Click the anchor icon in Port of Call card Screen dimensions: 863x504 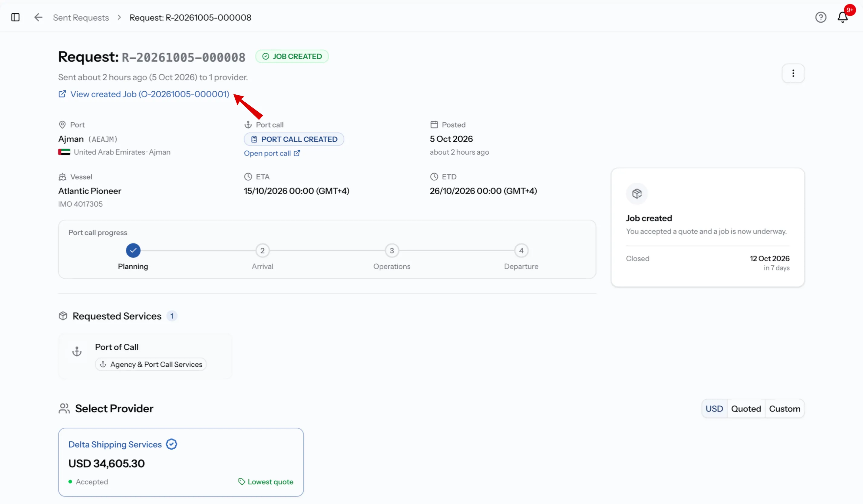tap(77, 352)
